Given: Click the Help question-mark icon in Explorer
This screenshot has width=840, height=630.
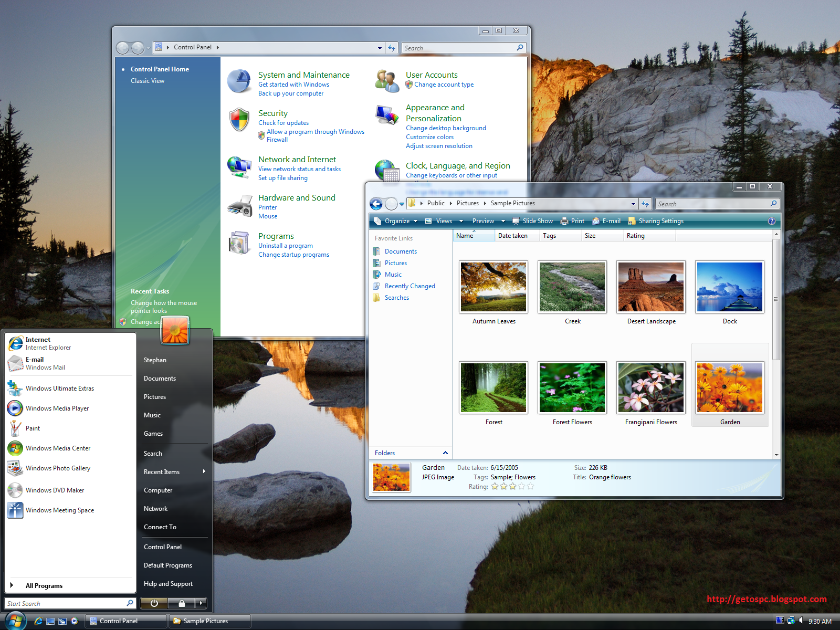Looking at the screenshot, I should [771, 221].
